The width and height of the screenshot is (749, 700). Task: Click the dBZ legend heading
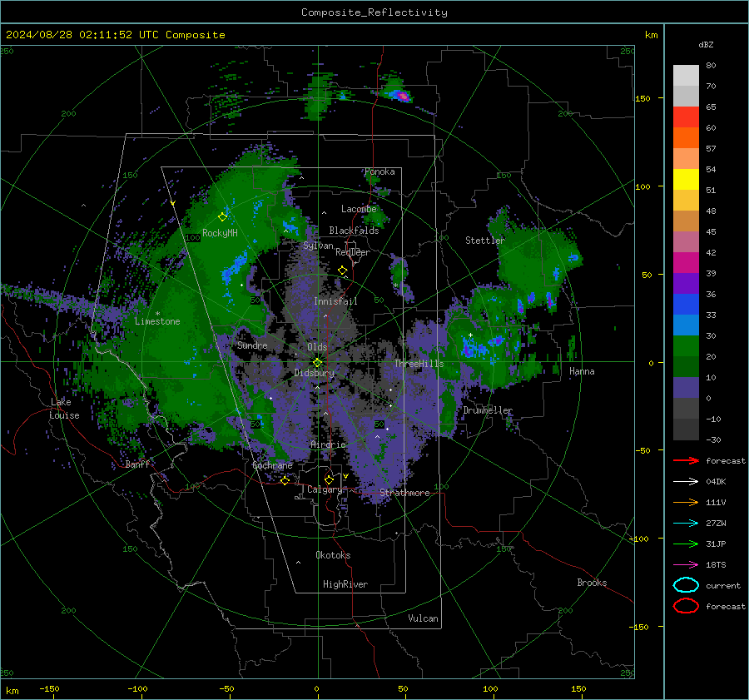(x=706, y=45)
